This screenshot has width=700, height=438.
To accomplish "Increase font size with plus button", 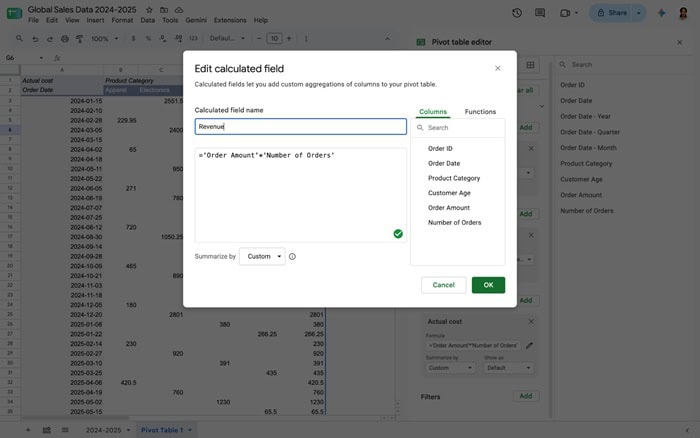I will coord(289,39).
